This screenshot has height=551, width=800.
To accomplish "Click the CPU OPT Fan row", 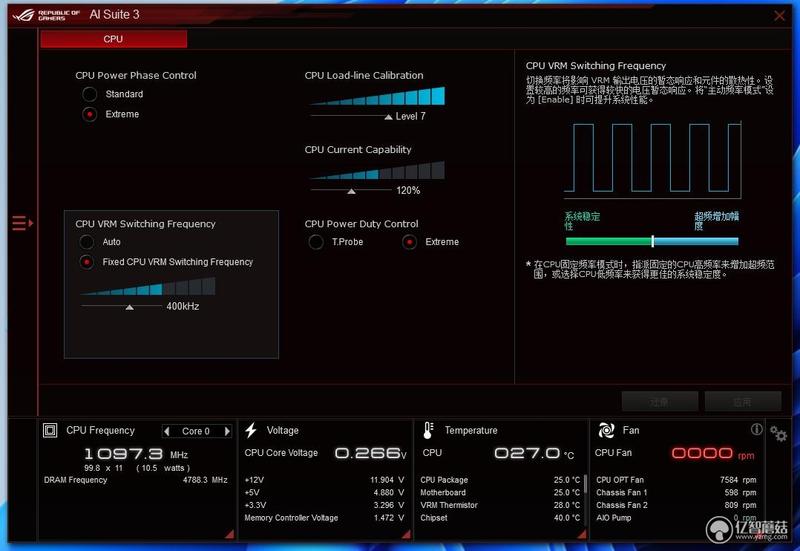I will (677, 480).
